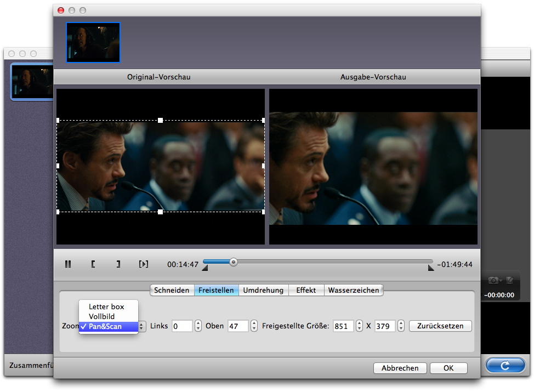Viewport: 534px width, 392px height.
Task: Open the Effekt tab
Action: point(306,291)
